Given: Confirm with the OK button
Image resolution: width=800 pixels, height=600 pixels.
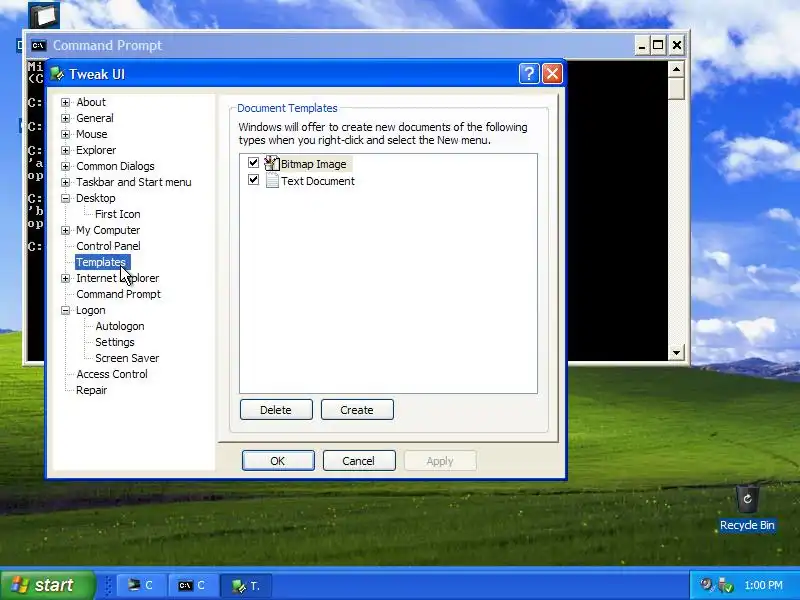Looking at the screenshot, I should (x=278, y=461).
